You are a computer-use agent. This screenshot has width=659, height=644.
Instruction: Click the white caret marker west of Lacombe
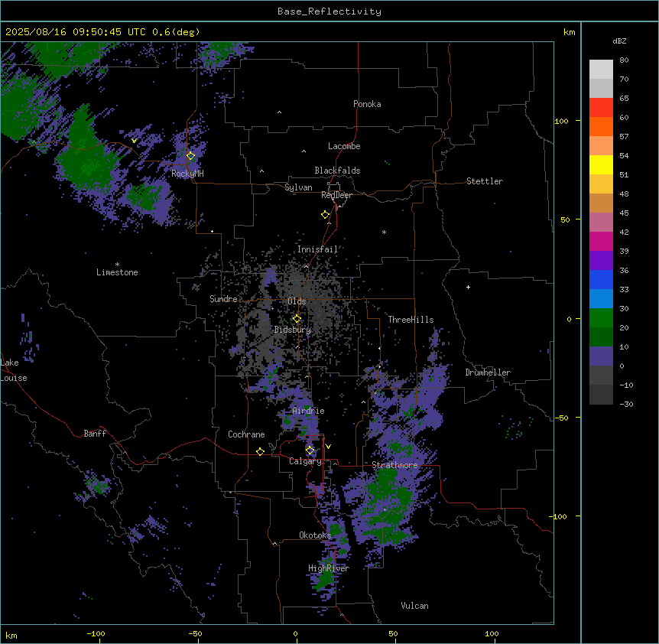(x=304, y=151)
